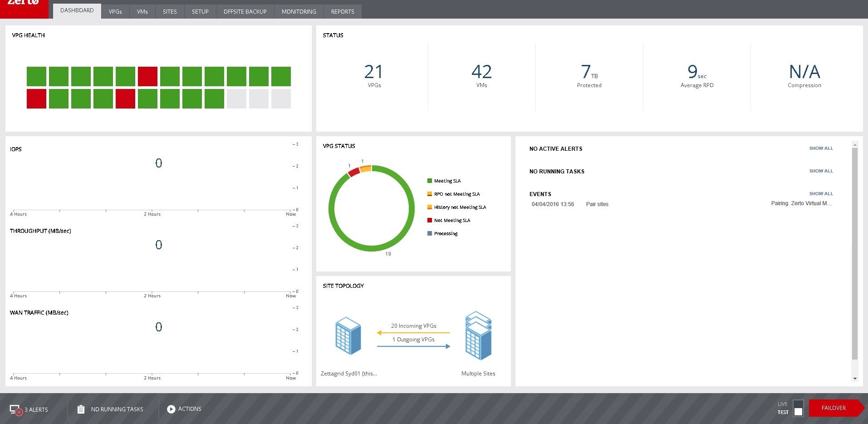Show all running tasks

click(821, 171)
